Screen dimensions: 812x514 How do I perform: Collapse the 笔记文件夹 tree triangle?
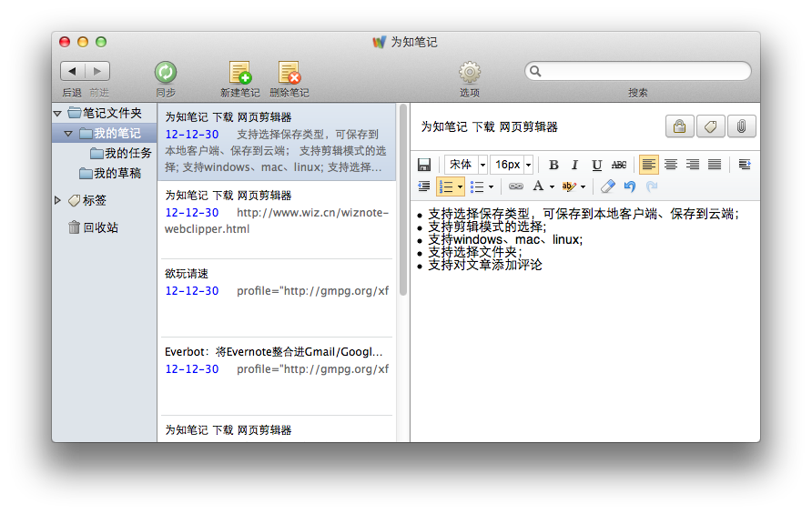click(x=57, y=113)
